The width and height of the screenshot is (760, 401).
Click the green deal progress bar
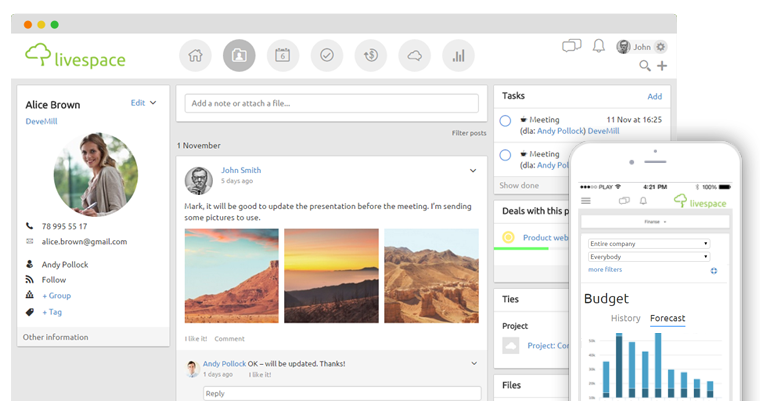click(x=521, y=248)
